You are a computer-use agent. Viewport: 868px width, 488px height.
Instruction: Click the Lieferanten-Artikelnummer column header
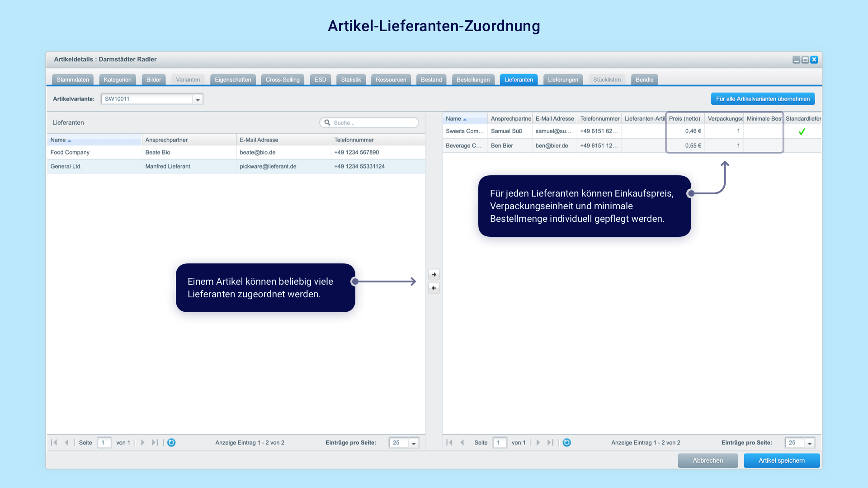coord(644,119)
